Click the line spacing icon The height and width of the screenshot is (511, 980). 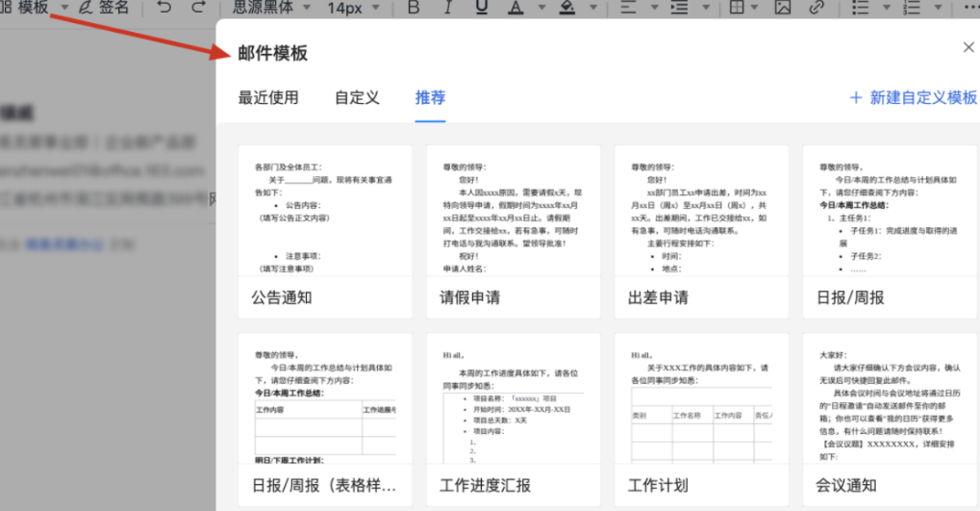[x=679, y=7]
